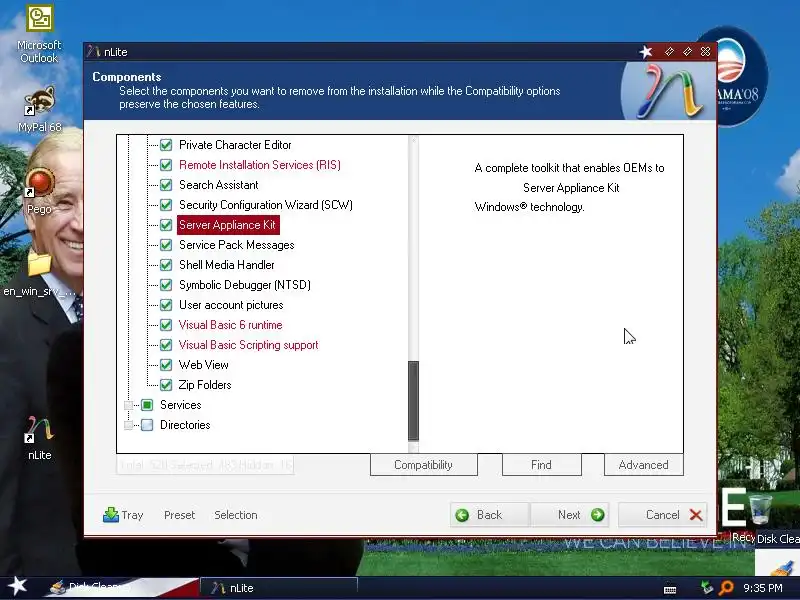Toggle the Directories group checkbox
The height and width of the screenshot is (600, 800).
pos(147,425)
